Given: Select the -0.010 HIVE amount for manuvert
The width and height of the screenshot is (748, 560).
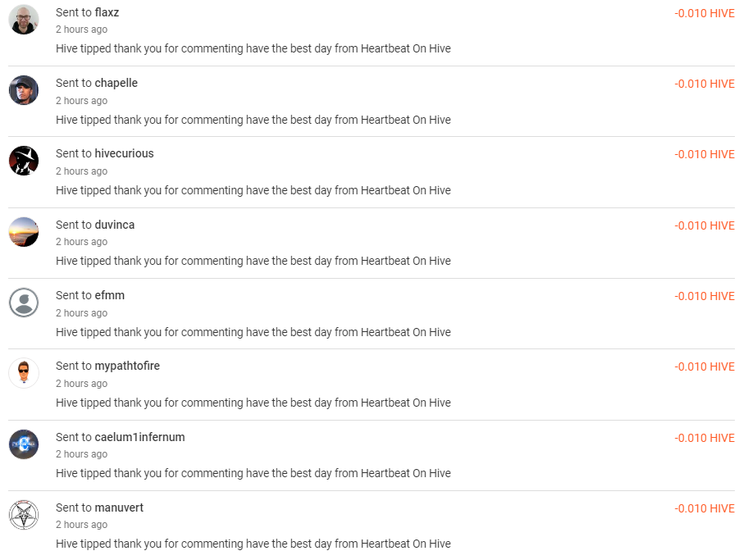Looking at the screenshot, I should tap(704, 508).
